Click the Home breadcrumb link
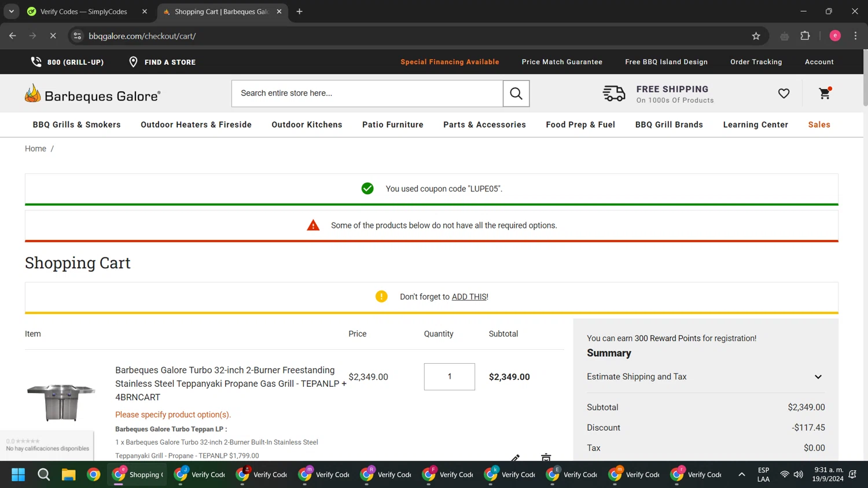 tap(35, 149)
